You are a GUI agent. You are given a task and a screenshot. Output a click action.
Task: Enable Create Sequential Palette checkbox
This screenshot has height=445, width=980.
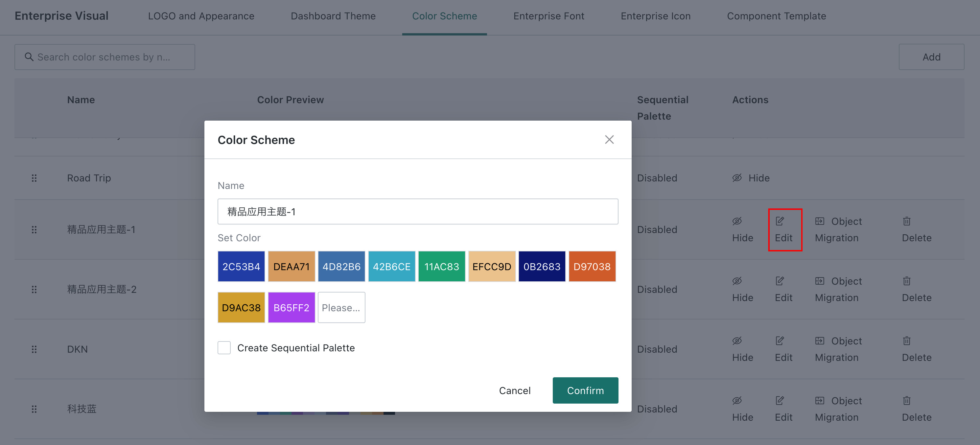coord(224,348)
